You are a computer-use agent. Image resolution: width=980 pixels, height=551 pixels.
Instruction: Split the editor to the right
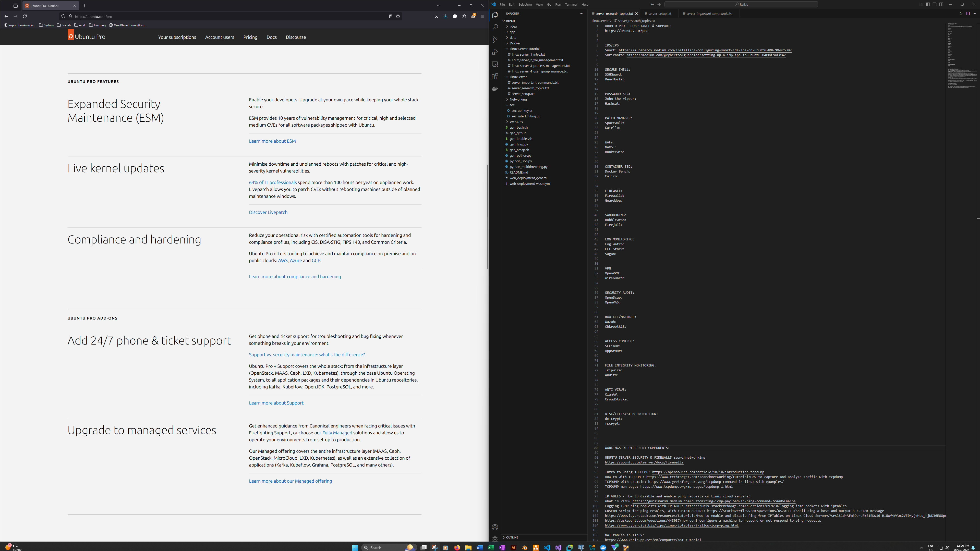(967, 14)
